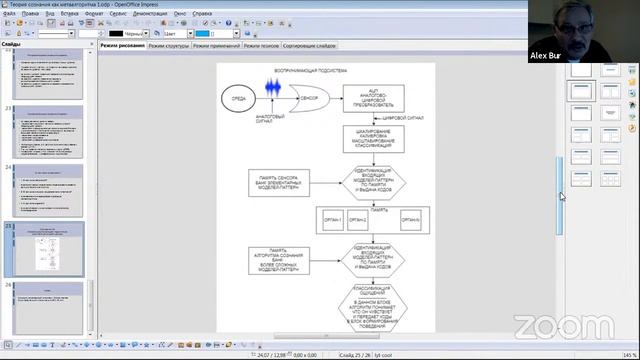Choose the Curve tool
Viewport: 640px width, 360px height.
(63, 345)
